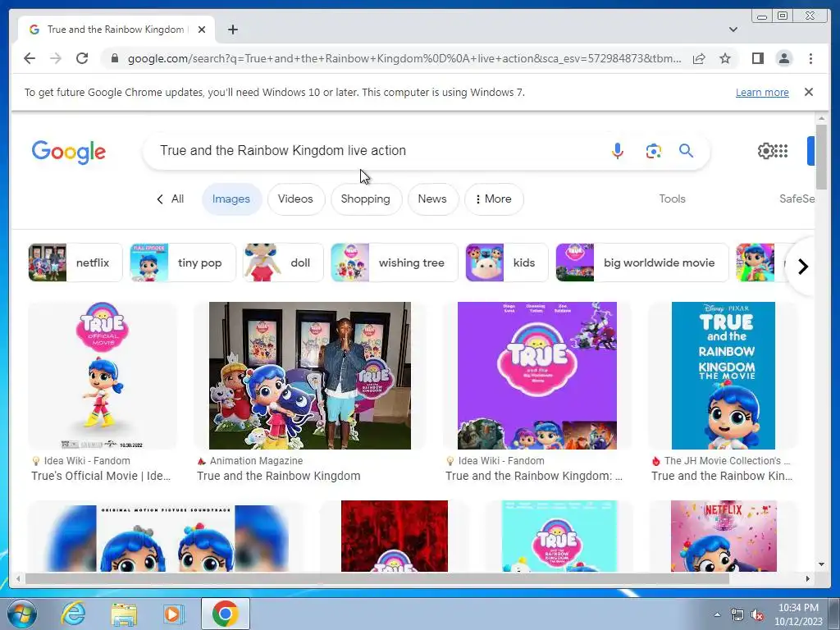Open the Google apps grid
Viewport: 840px width, 630px height.
(782, 151)
